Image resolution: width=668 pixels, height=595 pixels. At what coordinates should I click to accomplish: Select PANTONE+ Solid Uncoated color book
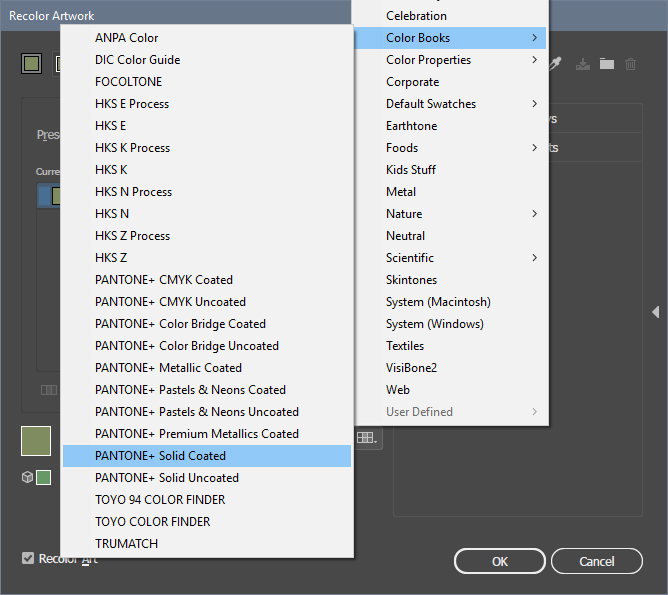(207, 478)
